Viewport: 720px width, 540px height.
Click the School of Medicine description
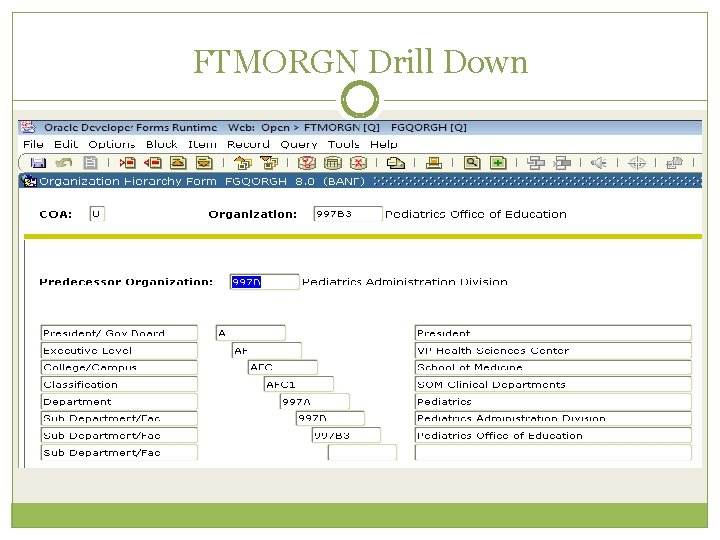pos(553,367)
